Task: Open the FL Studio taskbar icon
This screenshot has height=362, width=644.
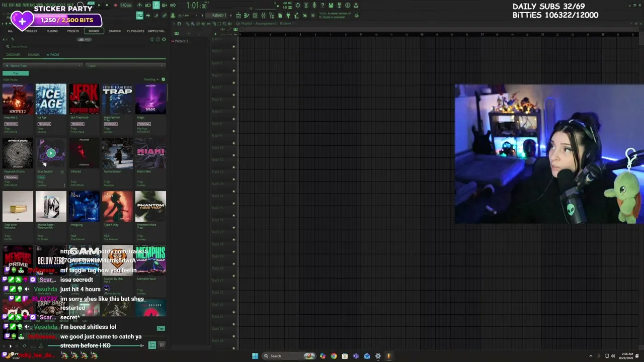Action: pos(388,356)
